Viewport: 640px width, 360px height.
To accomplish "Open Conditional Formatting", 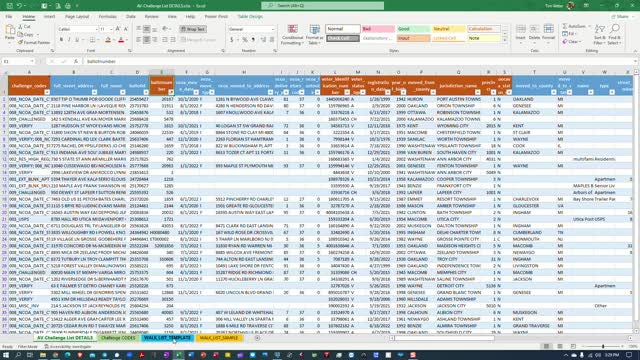I will coord(292,35).
